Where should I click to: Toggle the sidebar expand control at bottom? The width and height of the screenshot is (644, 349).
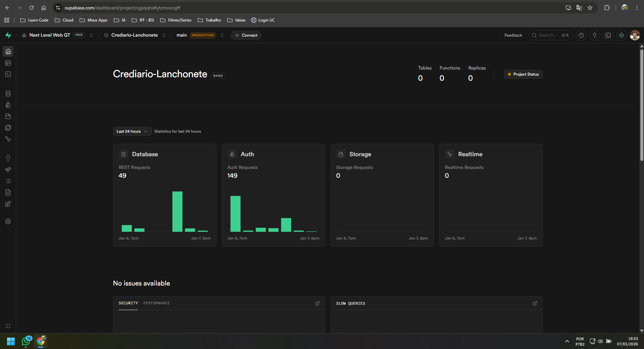point(8,326)
